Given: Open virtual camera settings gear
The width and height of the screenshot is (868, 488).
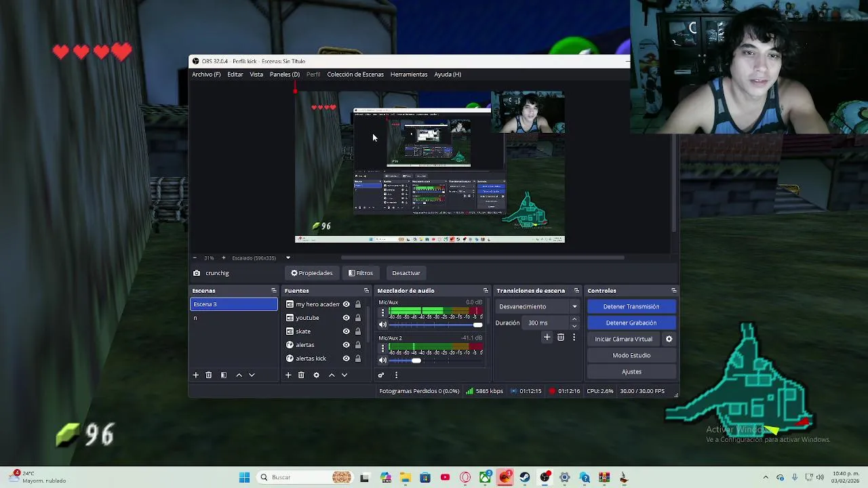Looking at the screenshot, I should coord(669,339).
